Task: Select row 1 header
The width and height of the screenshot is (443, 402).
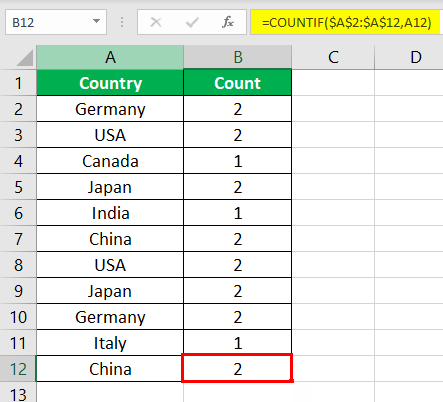Action: pos(18,83)
